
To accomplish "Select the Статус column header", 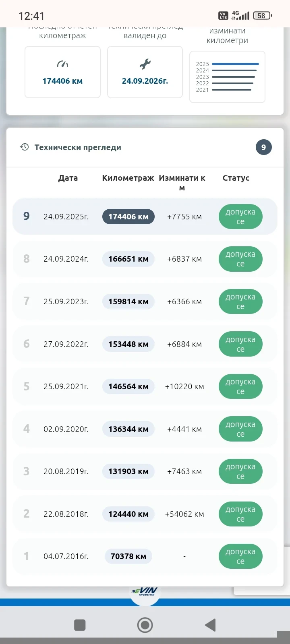I will point(236,178).
